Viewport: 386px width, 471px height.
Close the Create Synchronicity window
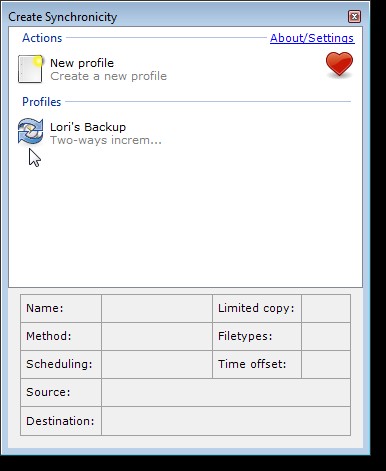(x=354, y=16)
